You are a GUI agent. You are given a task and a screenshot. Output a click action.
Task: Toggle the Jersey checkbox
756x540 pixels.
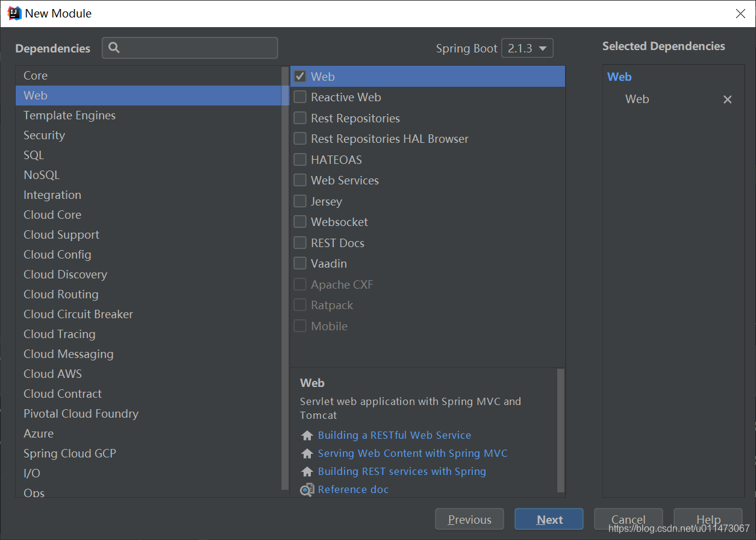pos(300,201)
